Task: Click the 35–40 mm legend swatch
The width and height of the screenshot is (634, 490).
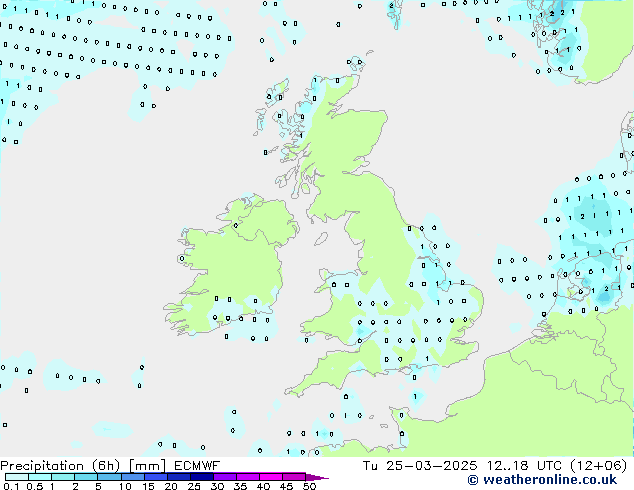Action: 248,477
